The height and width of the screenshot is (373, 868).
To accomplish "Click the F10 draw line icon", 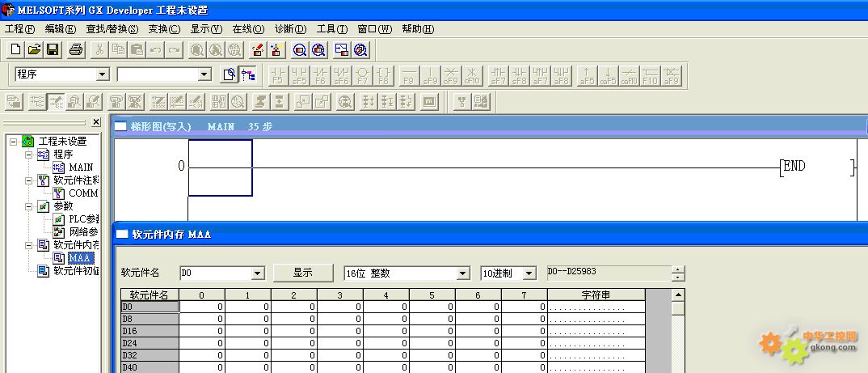I will (650, 75).
